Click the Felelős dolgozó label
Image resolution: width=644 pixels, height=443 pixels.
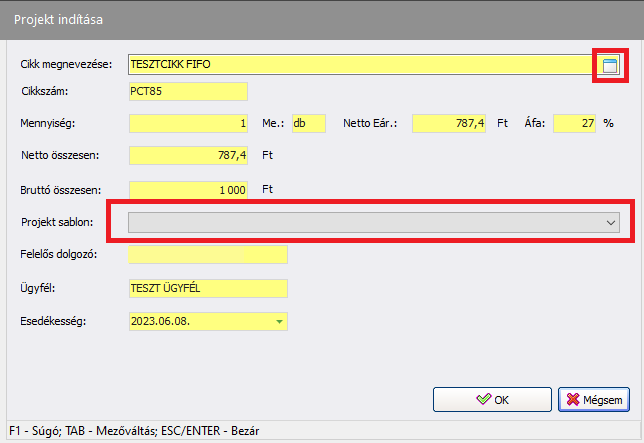(58, 255)
